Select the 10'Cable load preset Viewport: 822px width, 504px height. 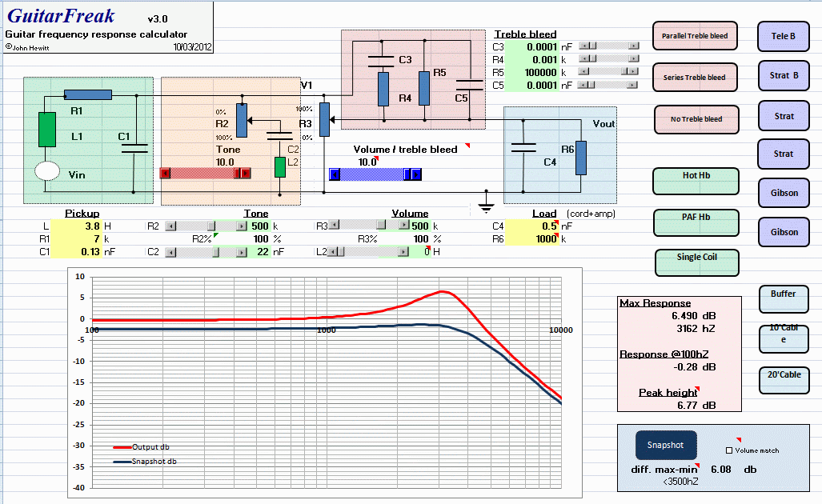click(784, 338)
